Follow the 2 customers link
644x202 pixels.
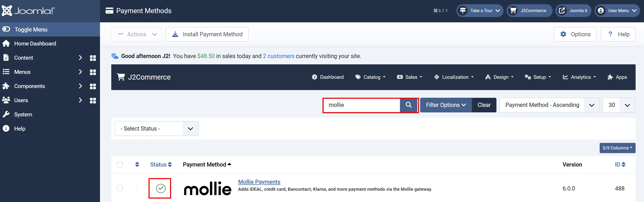pos(278,56)
